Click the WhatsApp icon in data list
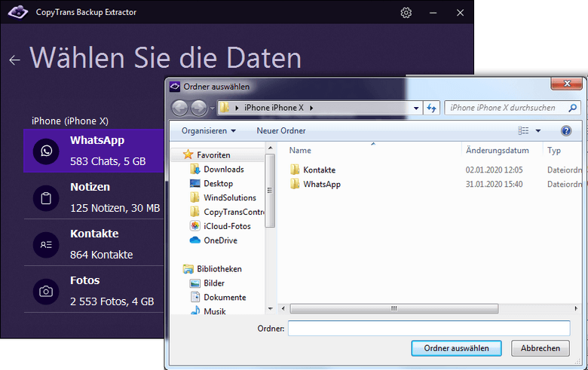 46,151
